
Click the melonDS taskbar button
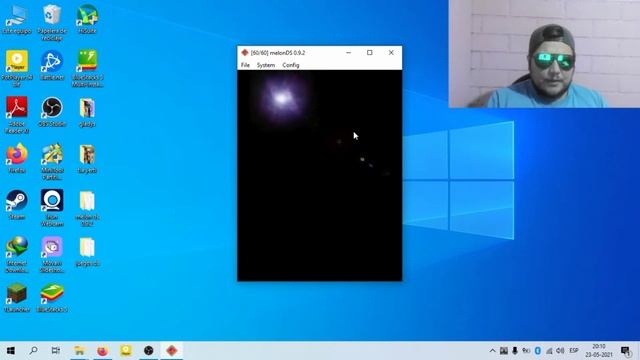click(172, 351)
